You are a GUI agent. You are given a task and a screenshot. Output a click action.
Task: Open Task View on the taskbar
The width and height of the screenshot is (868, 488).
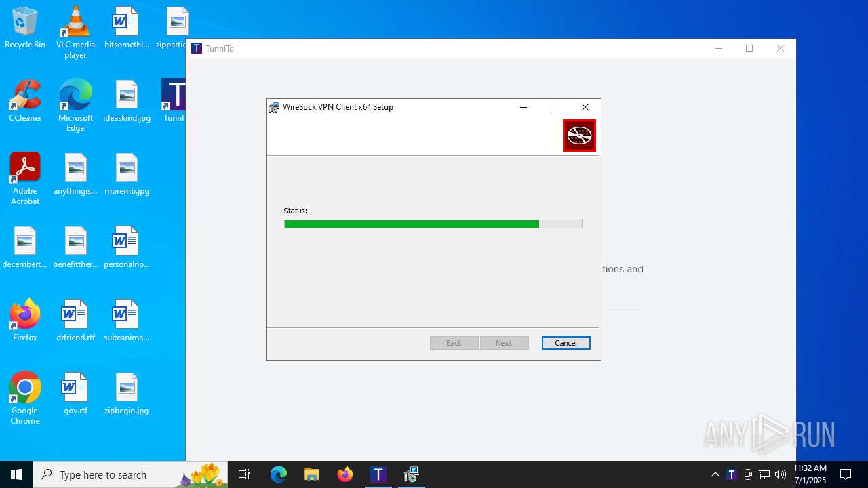[244, 474]
